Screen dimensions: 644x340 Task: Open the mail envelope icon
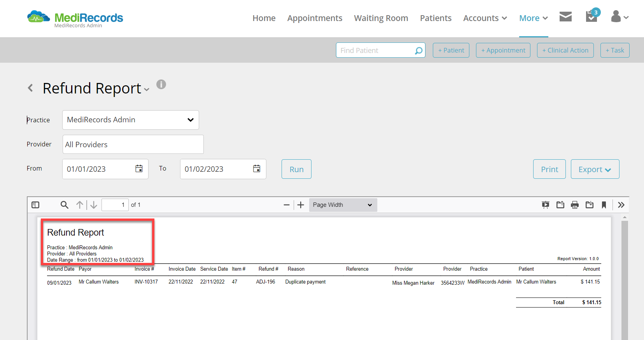click(x=565, y=16)
